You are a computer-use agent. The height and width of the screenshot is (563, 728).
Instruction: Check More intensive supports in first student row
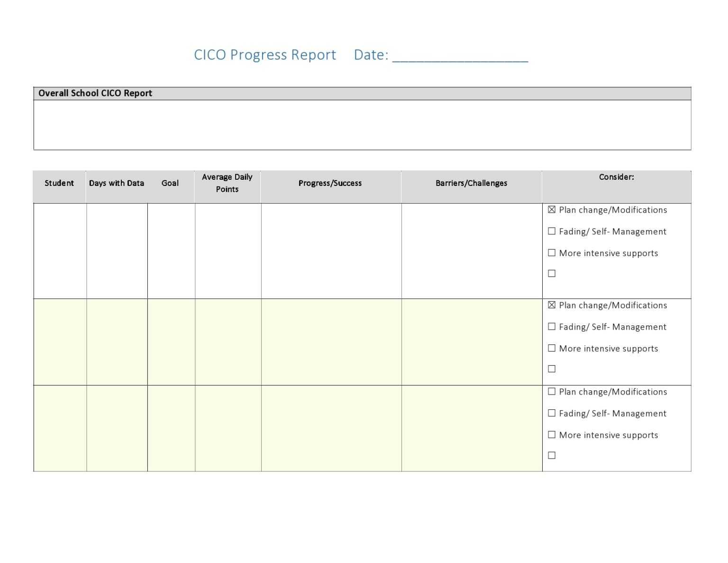[552, 253]
